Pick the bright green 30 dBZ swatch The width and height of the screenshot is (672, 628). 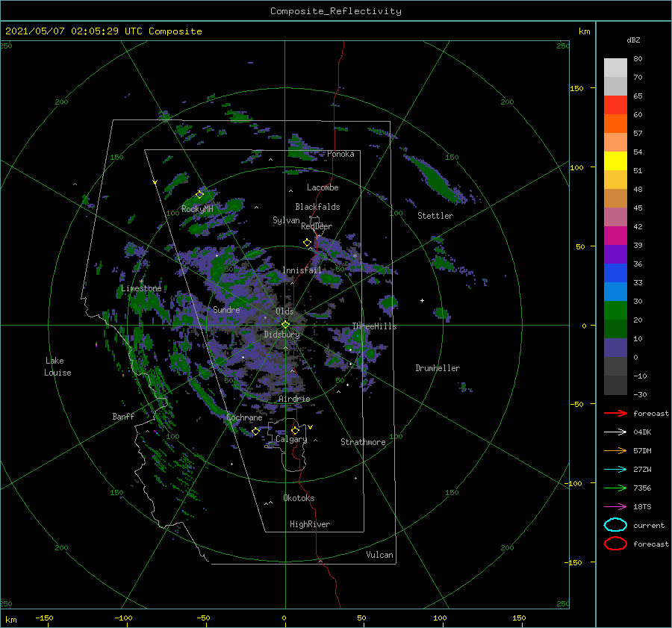pos(615,311)
